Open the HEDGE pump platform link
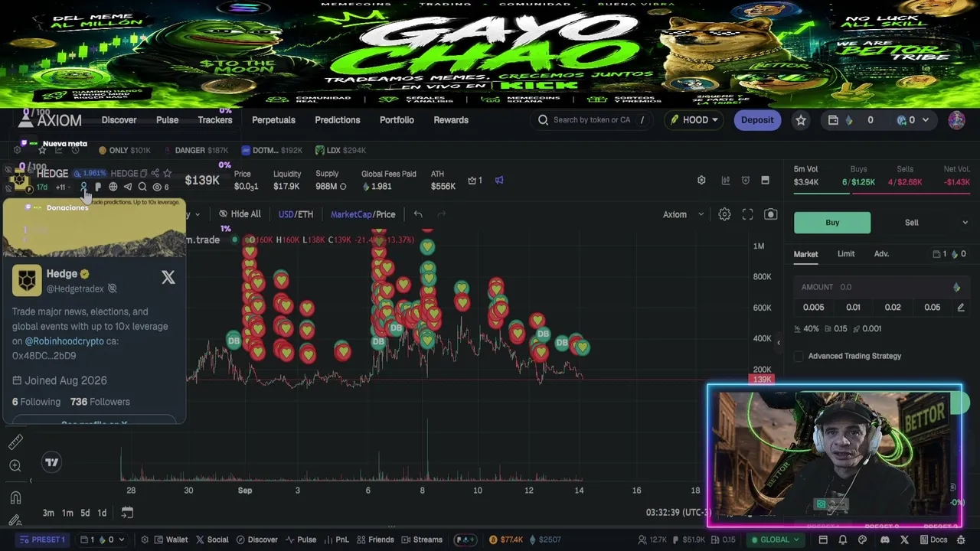Viewport: 980px width, 551px height. [x=98, y=187]
